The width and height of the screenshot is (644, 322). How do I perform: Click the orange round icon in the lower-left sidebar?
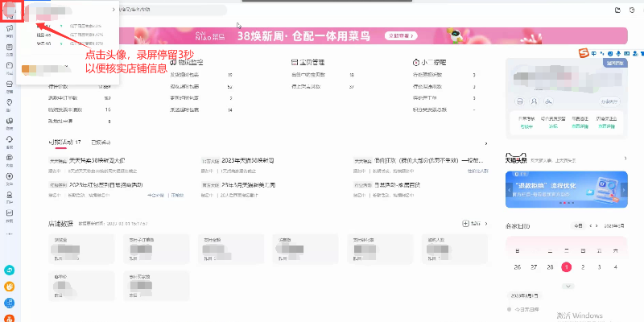coord(10,287)
